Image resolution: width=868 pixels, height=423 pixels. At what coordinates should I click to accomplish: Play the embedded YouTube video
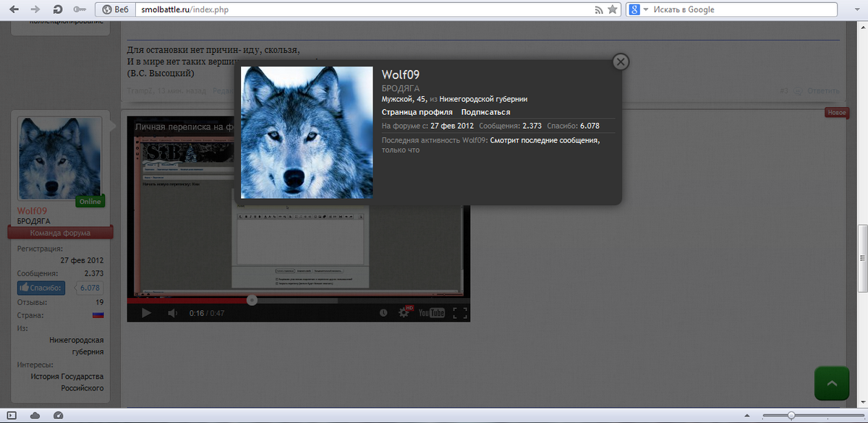click(146, 313)
